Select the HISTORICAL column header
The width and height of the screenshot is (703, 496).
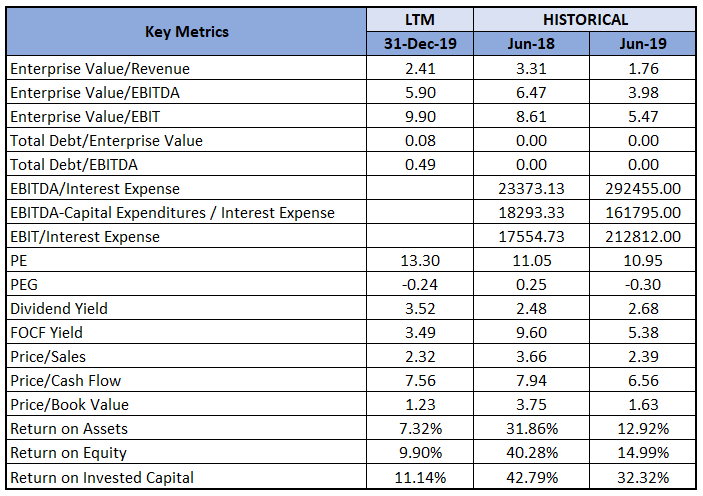click(585, 20)
